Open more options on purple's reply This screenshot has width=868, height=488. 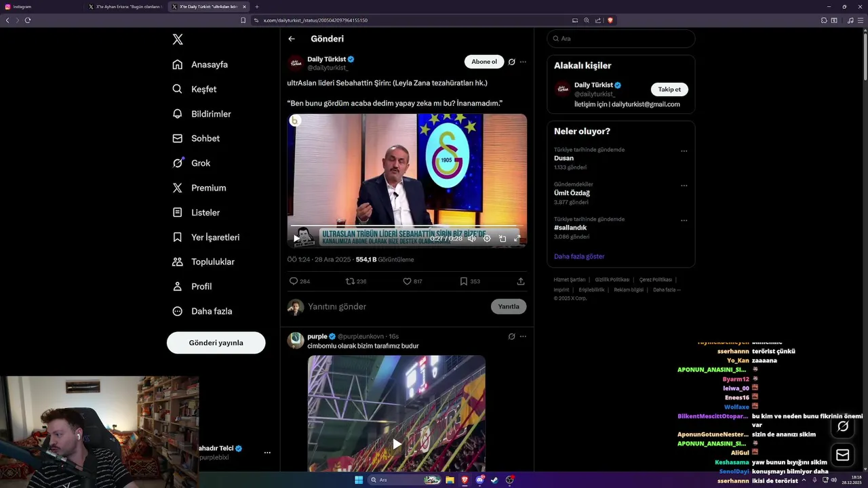(523, 336)
